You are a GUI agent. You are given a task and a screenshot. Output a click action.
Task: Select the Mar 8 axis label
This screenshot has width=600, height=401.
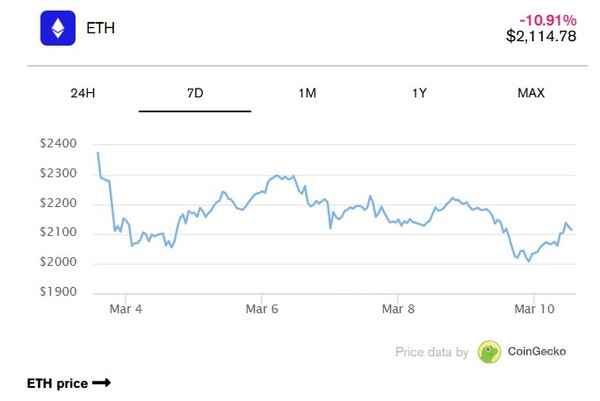pos(398,310)
